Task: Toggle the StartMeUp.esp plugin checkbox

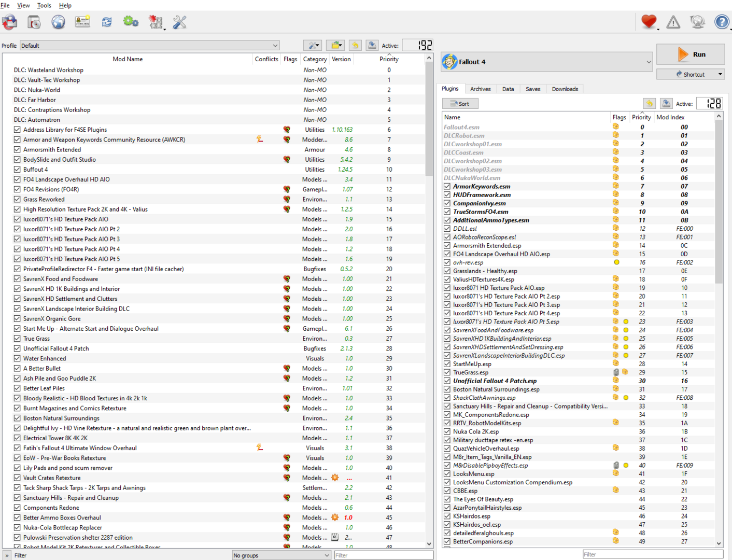Action: click(447, 364)
